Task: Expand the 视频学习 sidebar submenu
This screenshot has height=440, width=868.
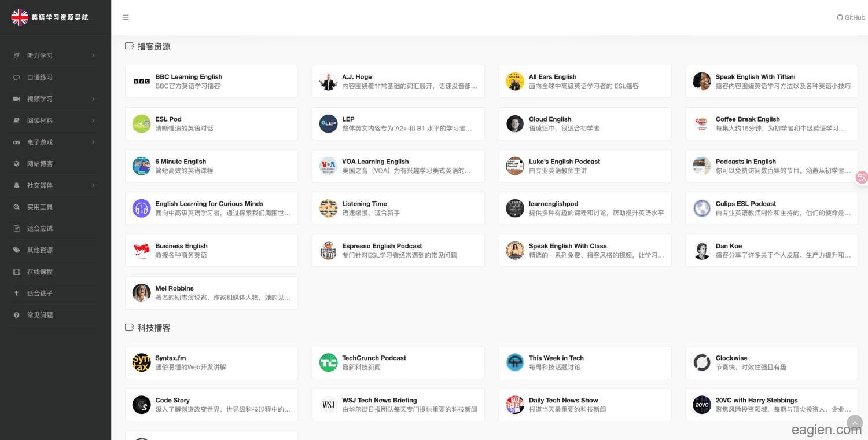Action: point(93,99)
